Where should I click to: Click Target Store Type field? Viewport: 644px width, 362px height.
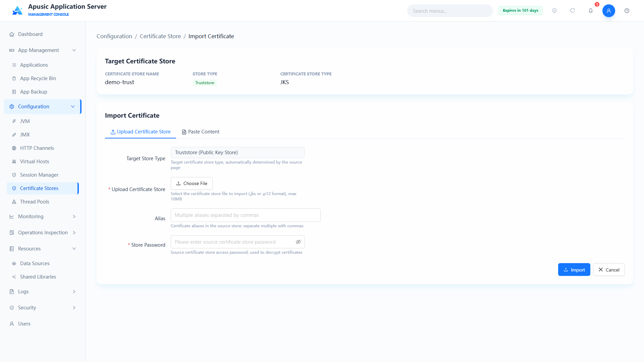pyautogui.click(x=237, y=153)
